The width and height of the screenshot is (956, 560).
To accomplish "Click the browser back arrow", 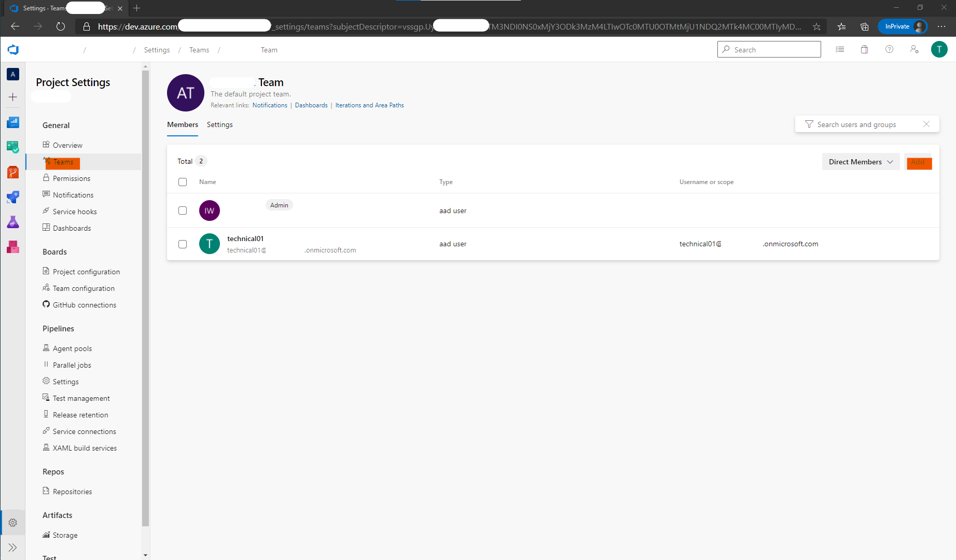I will pos(15,26).
